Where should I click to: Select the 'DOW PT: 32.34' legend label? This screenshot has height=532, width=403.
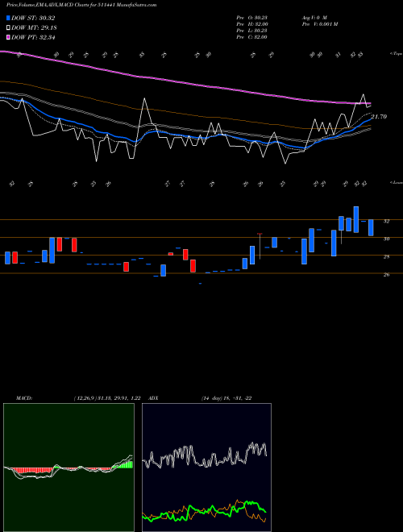coord(33,37)
